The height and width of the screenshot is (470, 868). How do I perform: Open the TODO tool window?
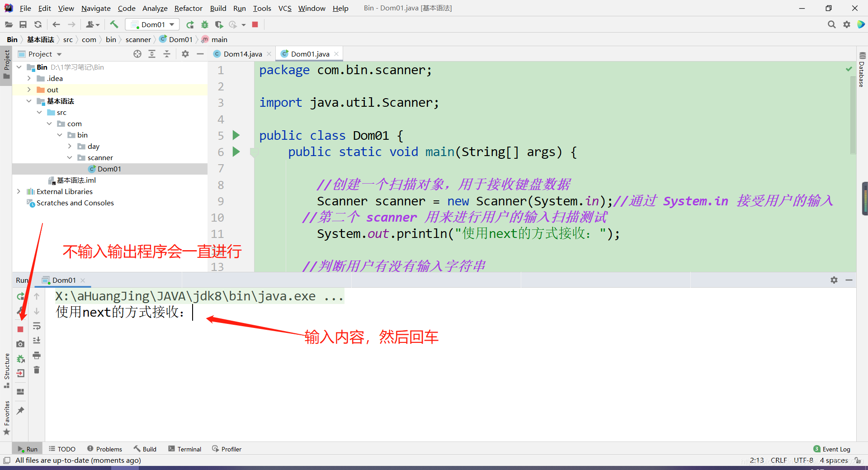[x=62, y=449]
